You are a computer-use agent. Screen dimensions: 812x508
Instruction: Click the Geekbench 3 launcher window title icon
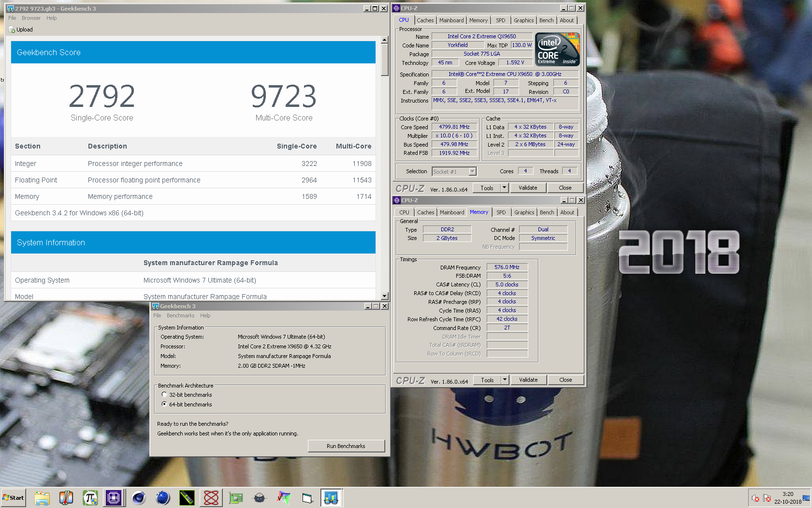pyautogui.click(x=156, y=306)
